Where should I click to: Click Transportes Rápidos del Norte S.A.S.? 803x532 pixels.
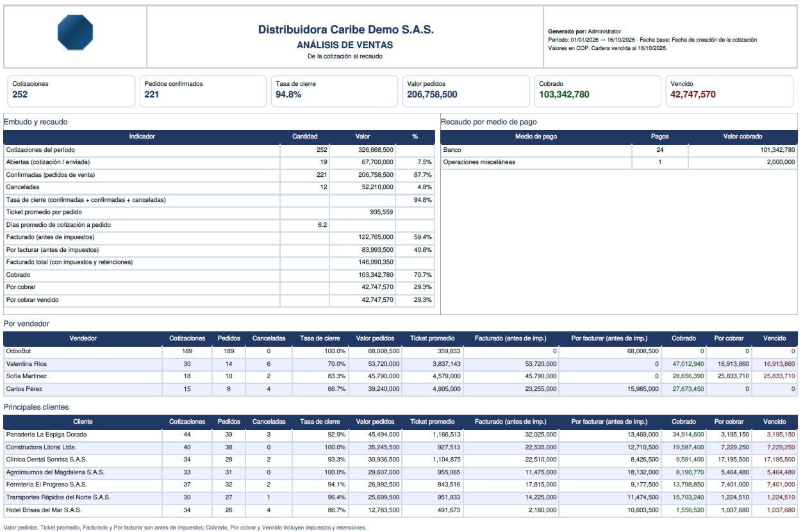click(x=58, y=497)
